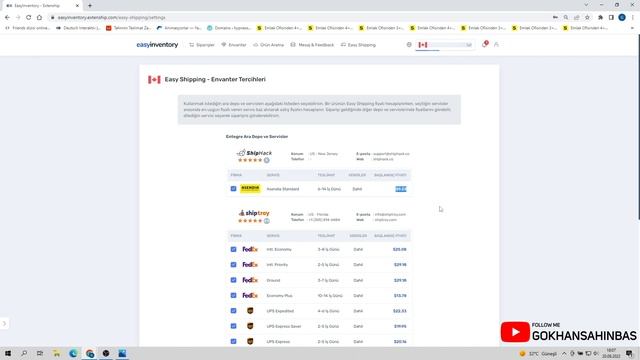The image size is (640, 360).
Task: Reload the page with the refresh icon
Action: 29,18
